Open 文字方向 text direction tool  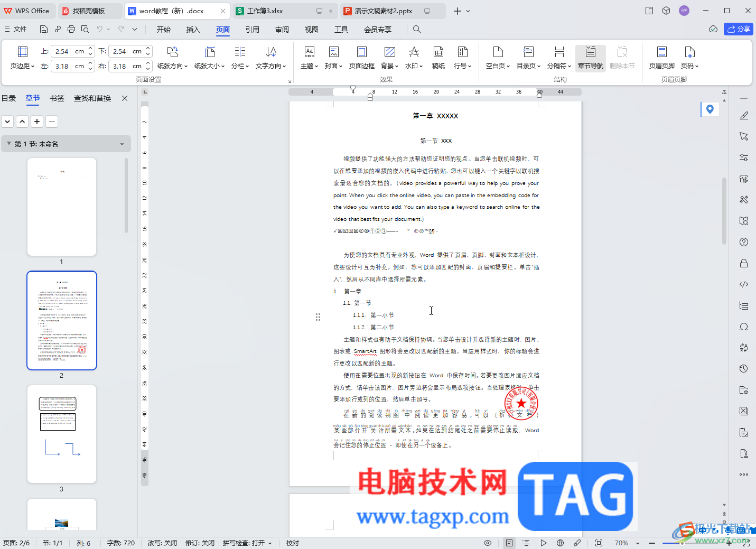pyautogui.click(x=270, y=58)
